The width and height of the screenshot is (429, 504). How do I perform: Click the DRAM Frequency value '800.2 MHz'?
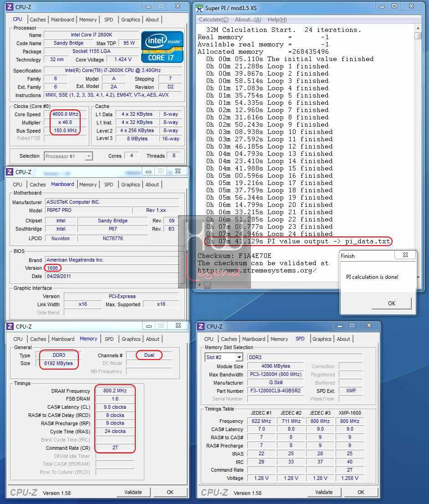point(115,391)
